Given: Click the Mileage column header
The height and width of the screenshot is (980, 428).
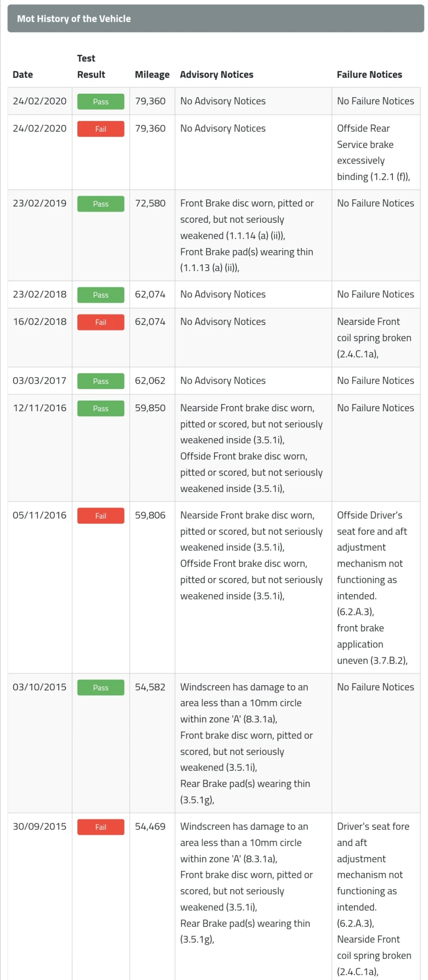Looking at the screenshot, I should pos(152,74).
